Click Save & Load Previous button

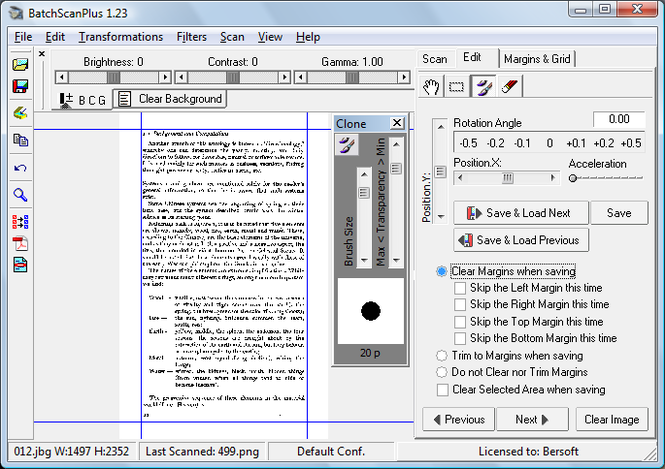(521, 240)
